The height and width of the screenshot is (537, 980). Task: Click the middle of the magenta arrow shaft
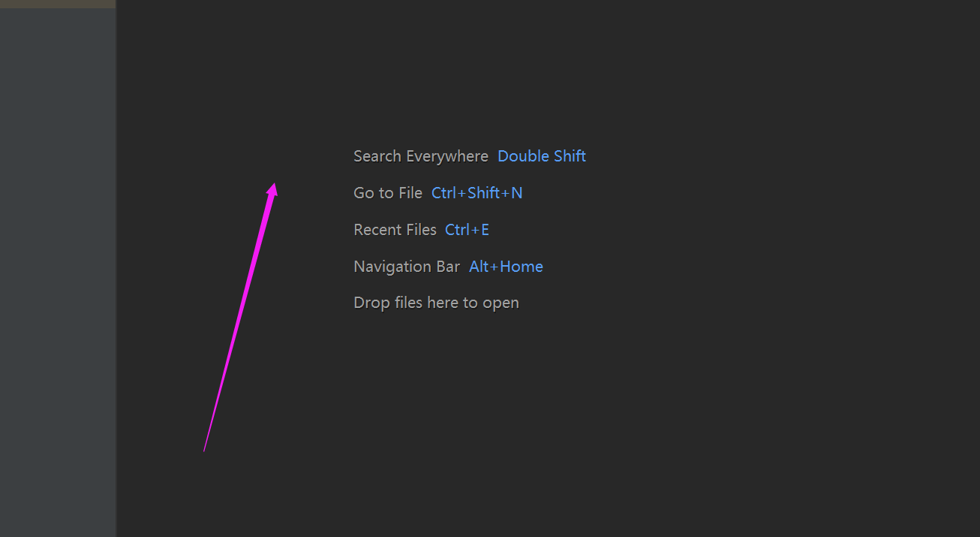click(240, 316)
